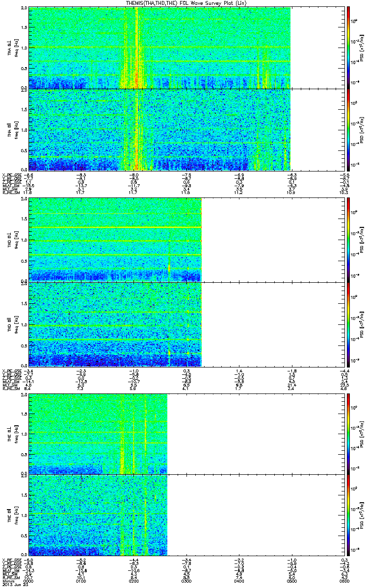368x588 pixels.
Task: Click the THA B-perpendicular freq [Hz] axis label
Action: click(17, 48)
